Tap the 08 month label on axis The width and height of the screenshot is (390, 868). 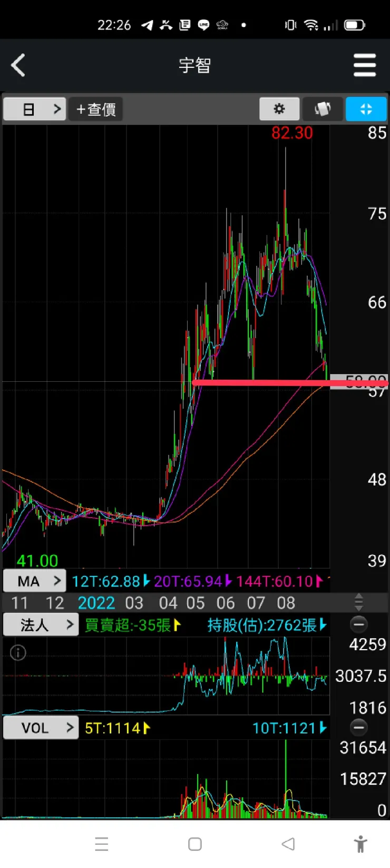[x=286, y=603]
